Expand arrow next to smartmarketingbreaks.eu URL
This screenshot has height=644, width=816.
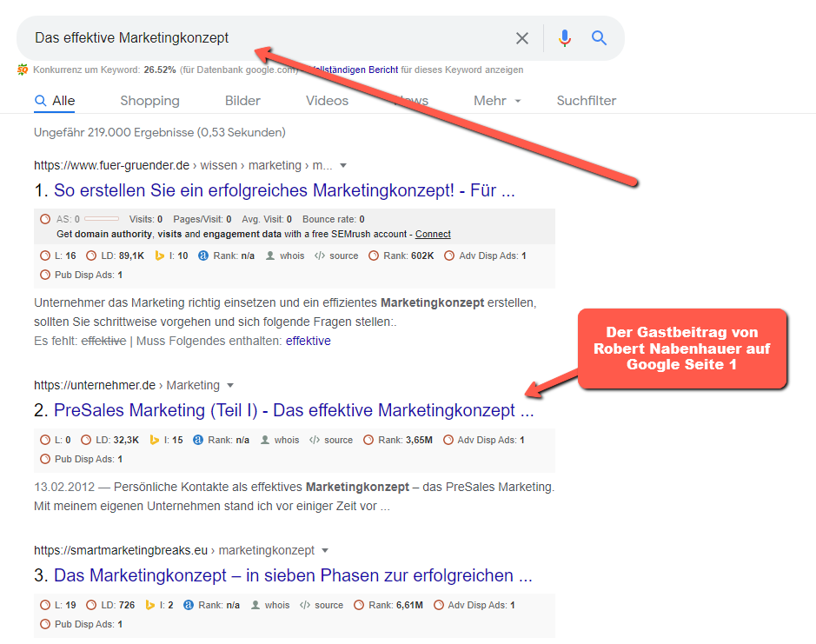pos(325,550)
